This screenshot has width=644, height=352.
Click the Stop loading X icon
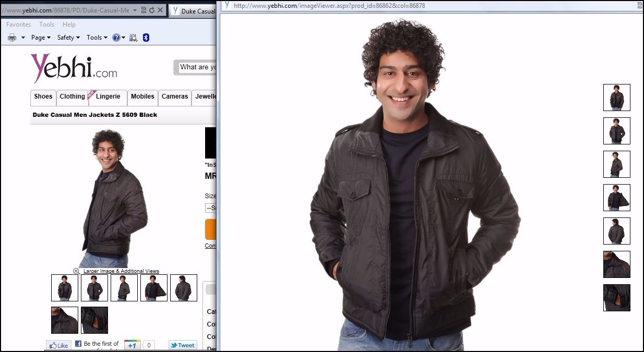pyautogui.click(x=160, y=10)
